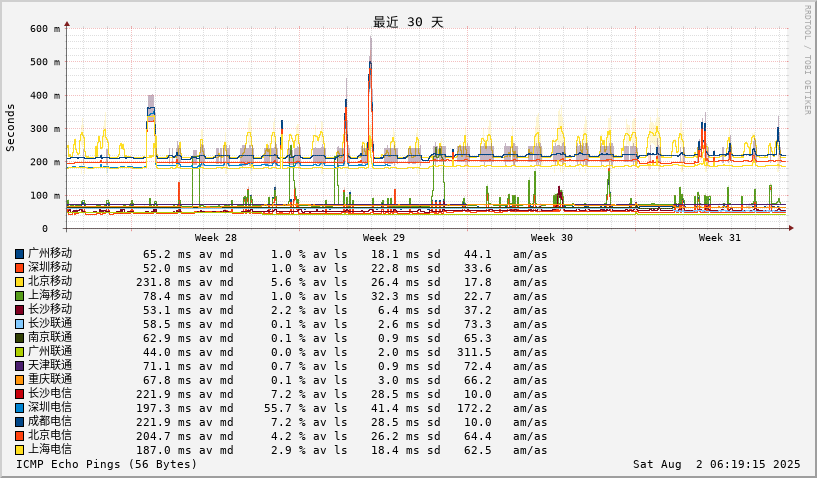This screenshot has width=817, height=478.
Task: Pick the 长沙联通 light blue legend swatch
Action: (x=19, y=324)
